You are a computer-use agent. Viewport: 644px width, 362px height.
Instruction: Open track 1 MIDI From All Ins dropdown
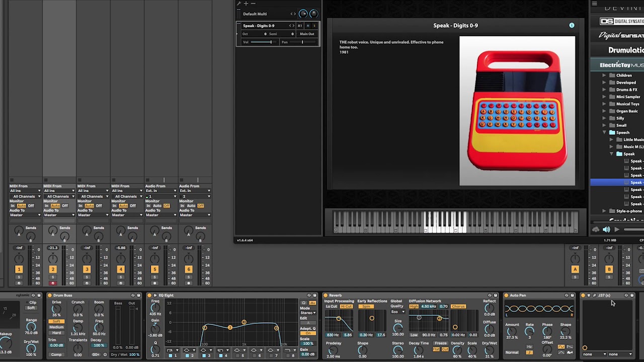click(x=25, y=191)
